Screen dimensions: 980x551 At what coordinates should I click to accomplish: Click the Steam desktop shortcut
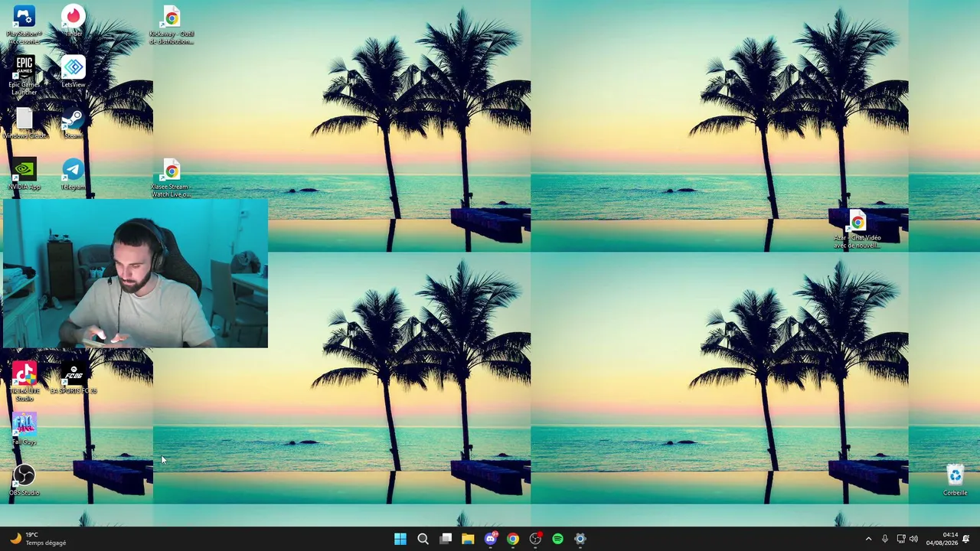pyautogui.click(x=73, y=124)
